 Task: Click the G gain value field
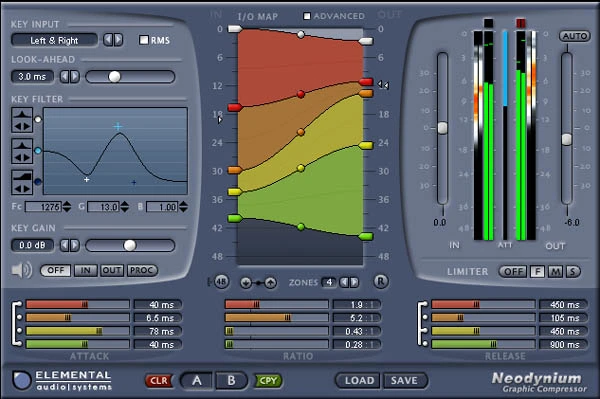(103, 207)
